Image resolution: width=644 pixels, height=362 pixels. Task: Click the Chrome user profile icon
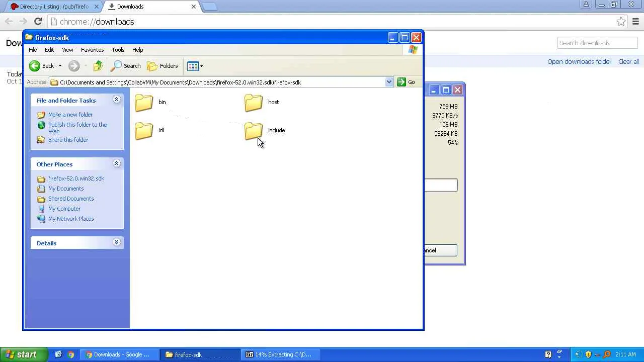point(586,5)
